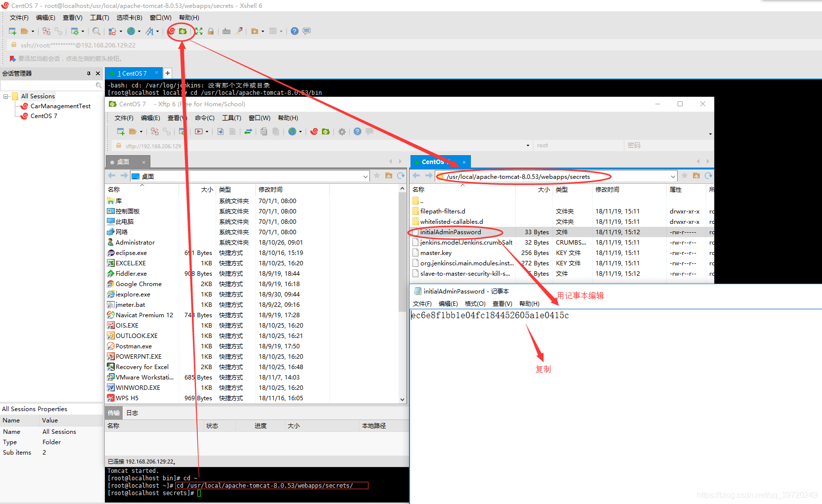822x504 pixels.
Task: Open Xftp options via the gear icon
Action: click(342, 132)
